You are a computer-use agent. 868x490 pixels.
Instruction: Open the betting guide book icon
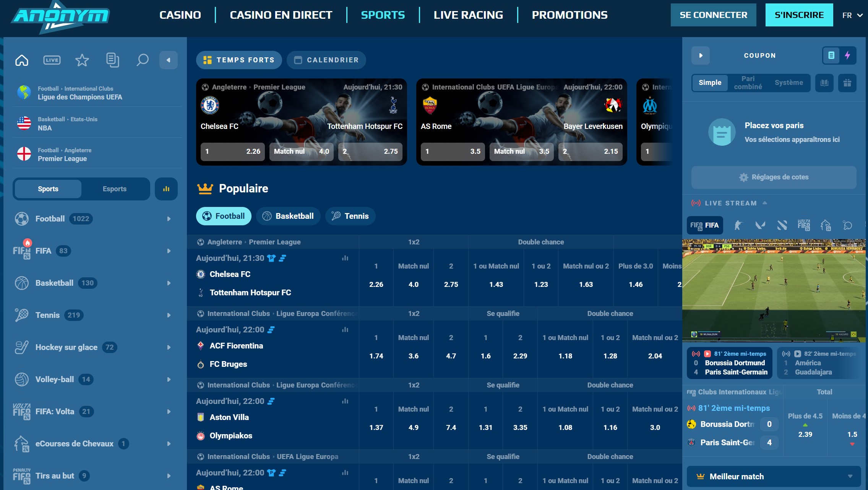pos(824,83)
